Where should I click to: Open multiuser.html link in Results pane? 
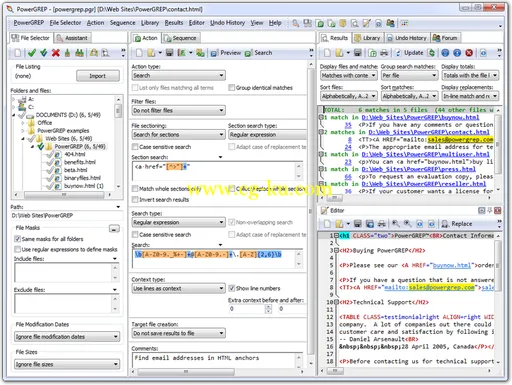click(x=425, y=154)
